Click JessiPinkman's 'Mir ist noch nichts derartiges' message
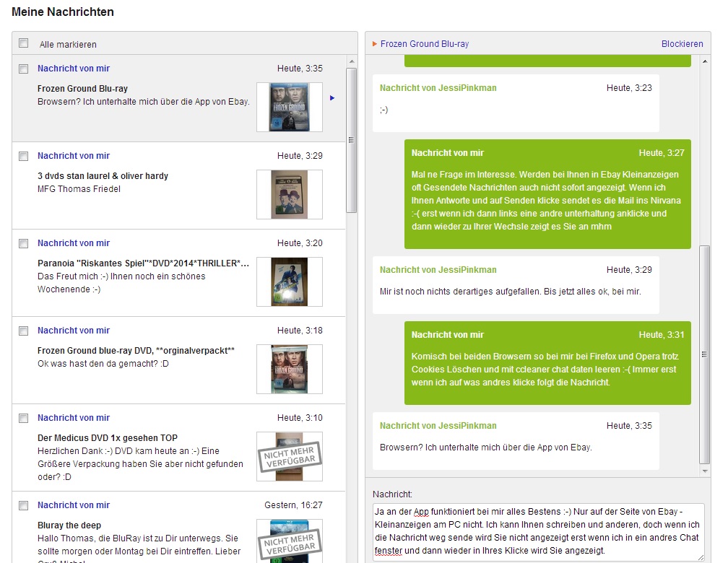Viewport: 728px width, 563px height. pyautogui.click(x=516, y=285)
